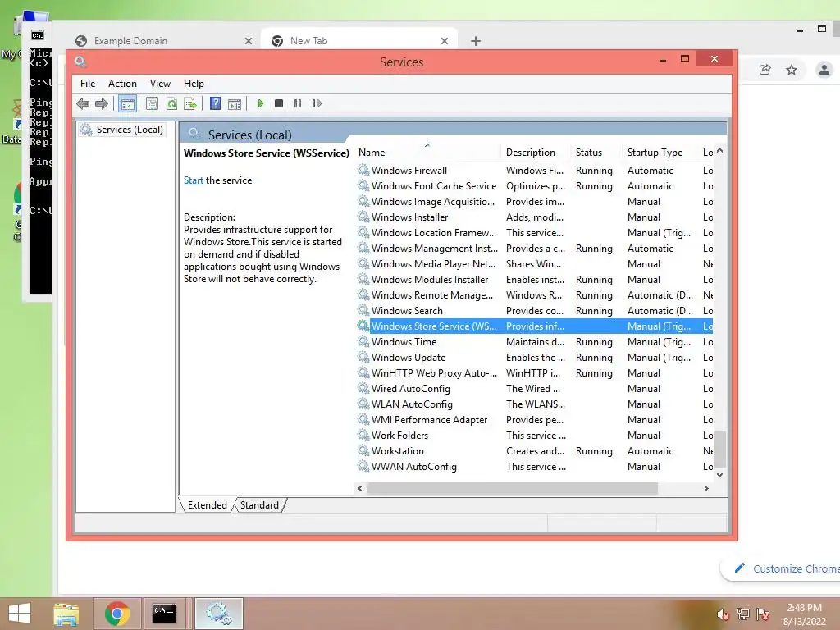
Task: Switch to the Extended tab
Action: click(x=208, y=505)
